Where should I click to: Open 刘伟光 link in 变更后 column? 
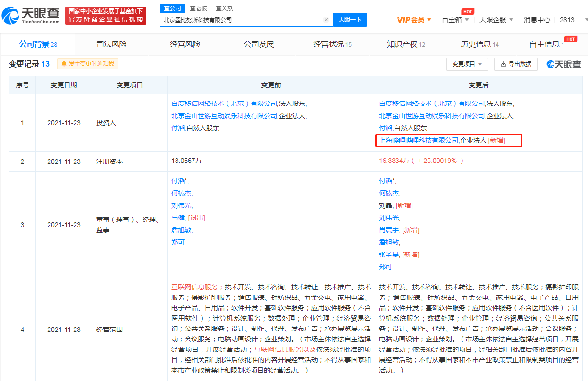[389, 218]
